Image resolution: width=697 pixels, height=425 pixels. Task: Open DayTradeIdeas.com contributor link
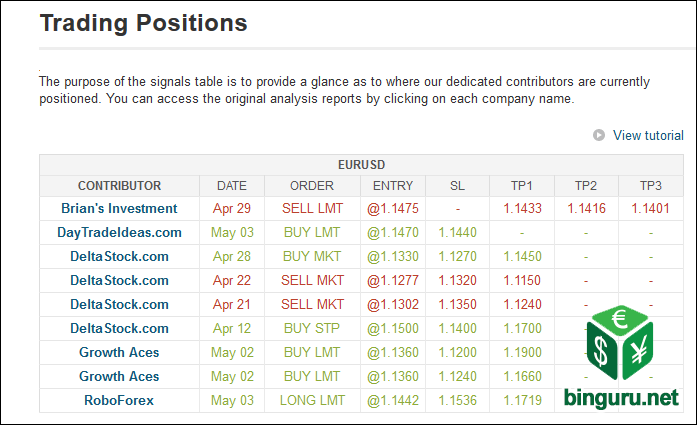tap(119, 232)
